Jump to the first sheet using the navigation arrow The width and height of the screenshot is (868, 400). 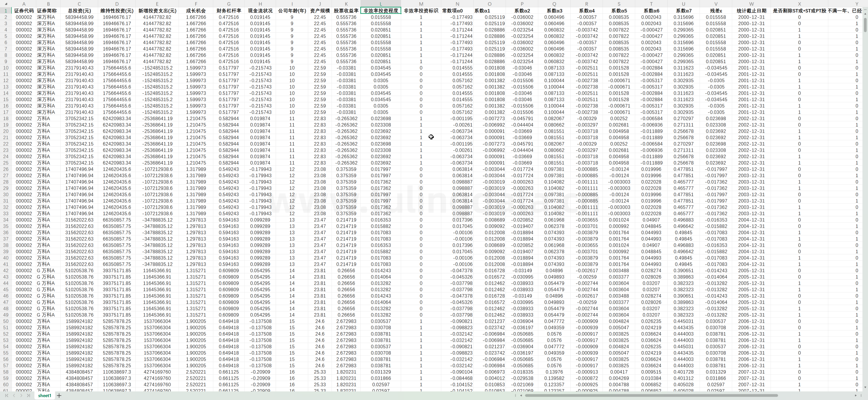(6, 396)
